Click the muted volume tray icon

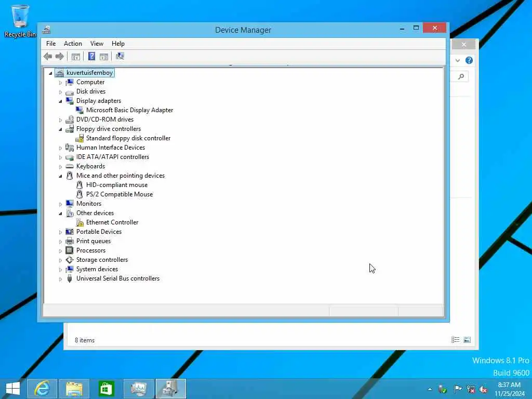click(x=483, y=389)
